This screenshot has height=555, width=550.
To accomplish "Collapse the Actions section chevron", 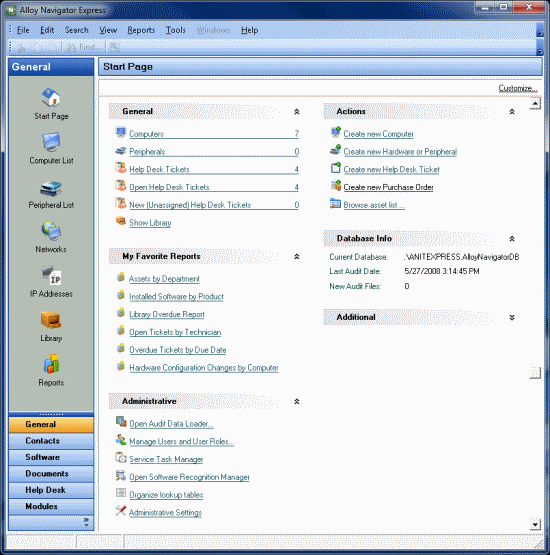I will tap(512, 111).
